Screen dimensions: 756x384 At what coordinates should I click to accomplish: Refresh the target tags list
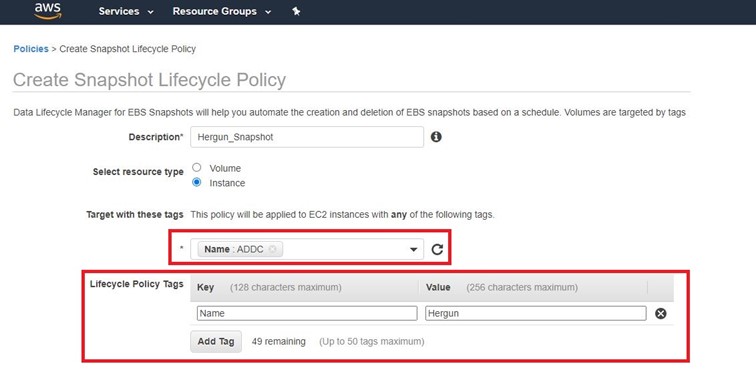[x=437, y=249]
